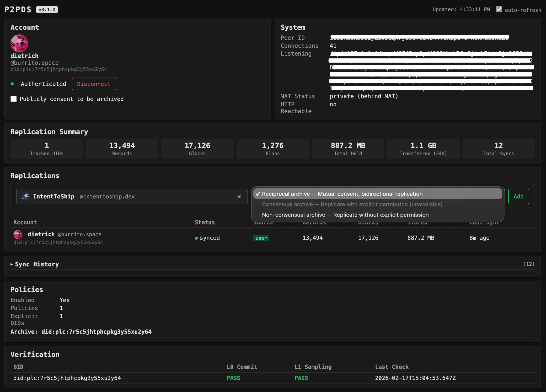546x392 pixels.
Task: Click the green synced status dot
Action: (x=196, y=238)
